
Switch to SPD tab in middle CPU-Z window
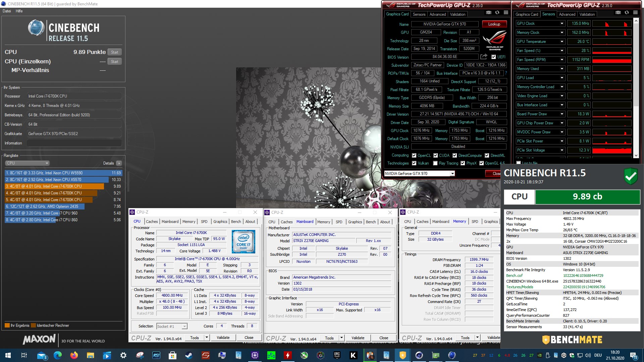coord(339,222)
